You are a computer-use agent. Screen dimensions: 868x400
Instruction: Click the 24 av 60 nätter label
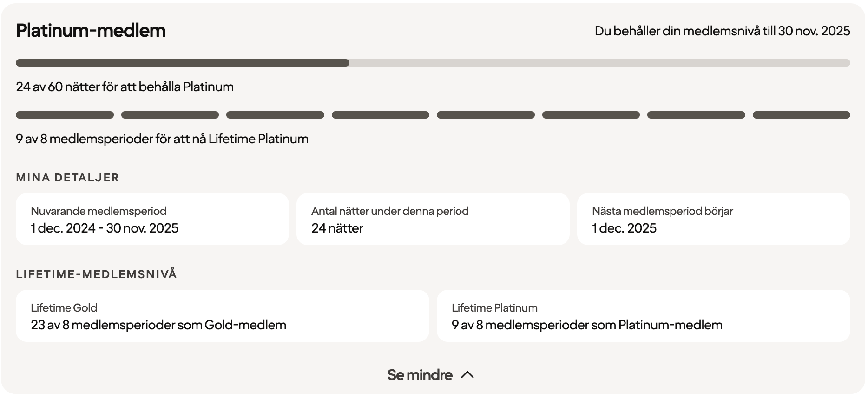pos(125,87)
